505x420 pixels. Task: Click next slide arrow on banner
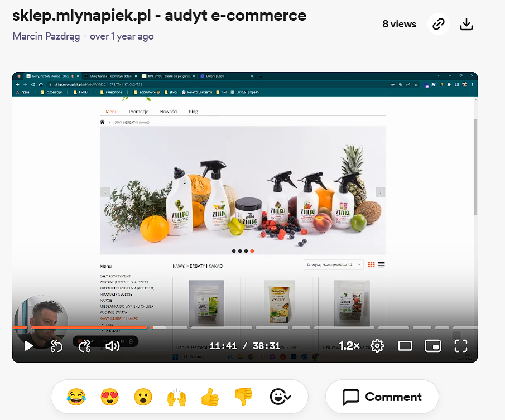pyautogui.click(x=381, y=192)
